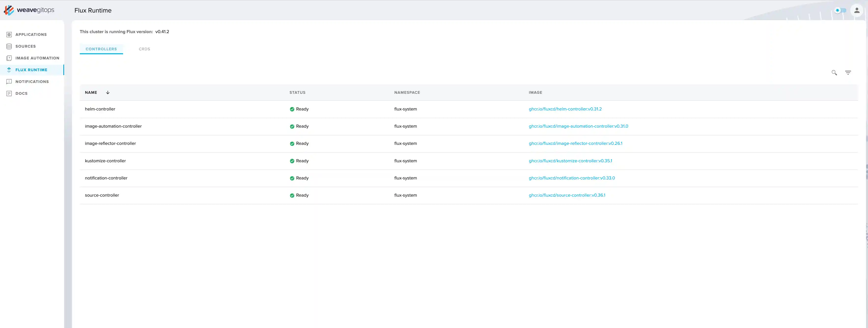The height and width of the screenshot is (328, 868).
Task: Open the notification-controller image link
Action: 572,178
